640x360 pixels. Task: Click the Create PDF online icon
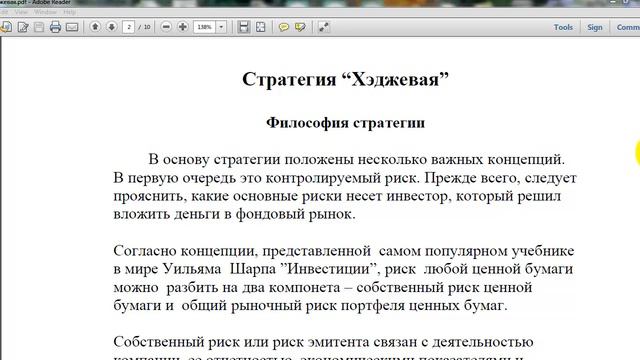point(6,27)
